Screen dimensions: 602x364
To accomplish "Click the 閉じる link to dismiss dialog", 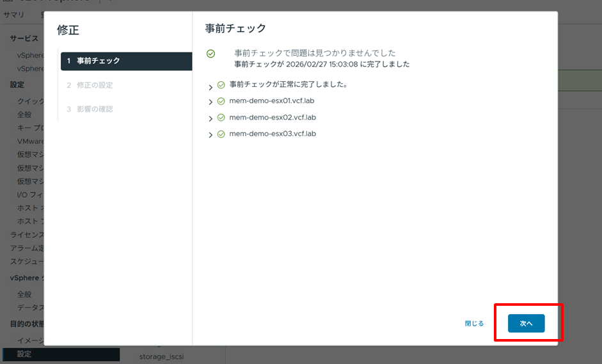I will (x=474, y=324).
